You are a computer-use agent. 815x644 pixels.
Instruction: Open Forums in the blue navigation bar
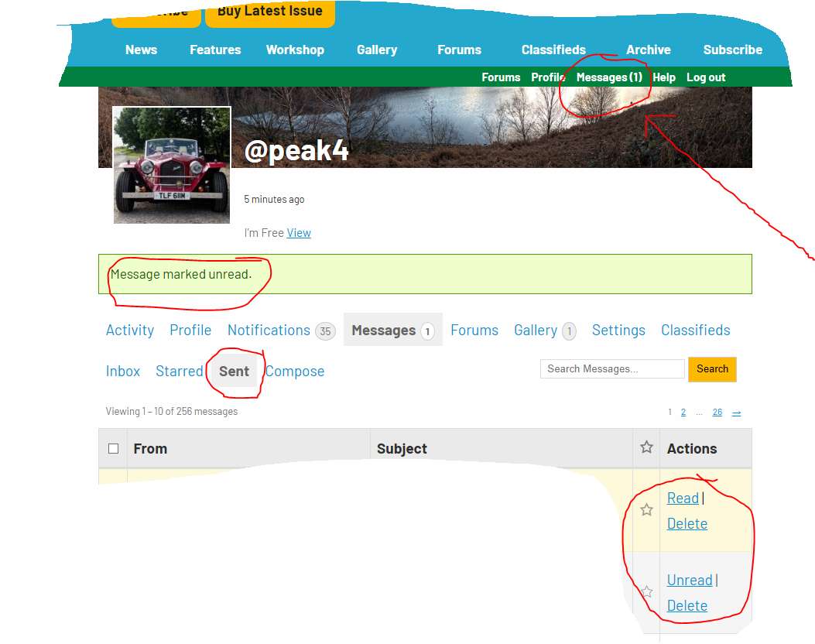[x=460, y=50]
